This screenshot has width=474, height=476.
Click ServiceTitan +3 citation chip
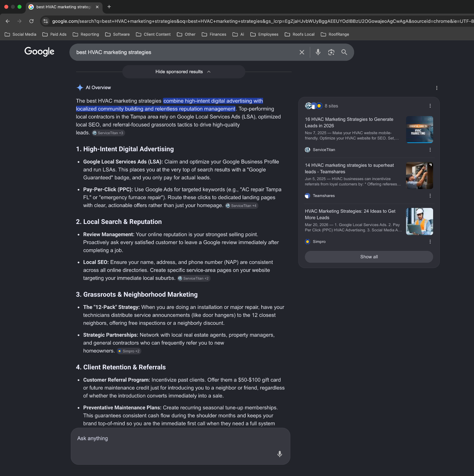click(x=108, y=133)
